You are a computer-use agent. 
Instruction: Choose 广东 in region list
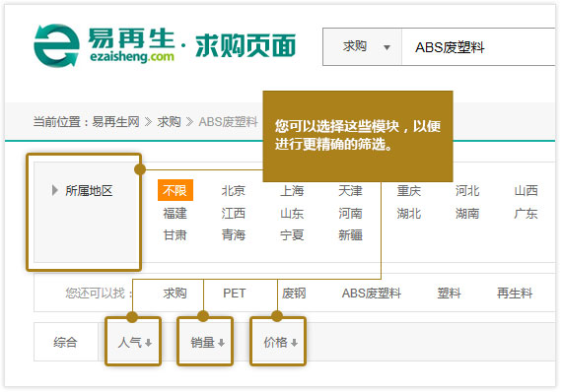tap(526, 214)
